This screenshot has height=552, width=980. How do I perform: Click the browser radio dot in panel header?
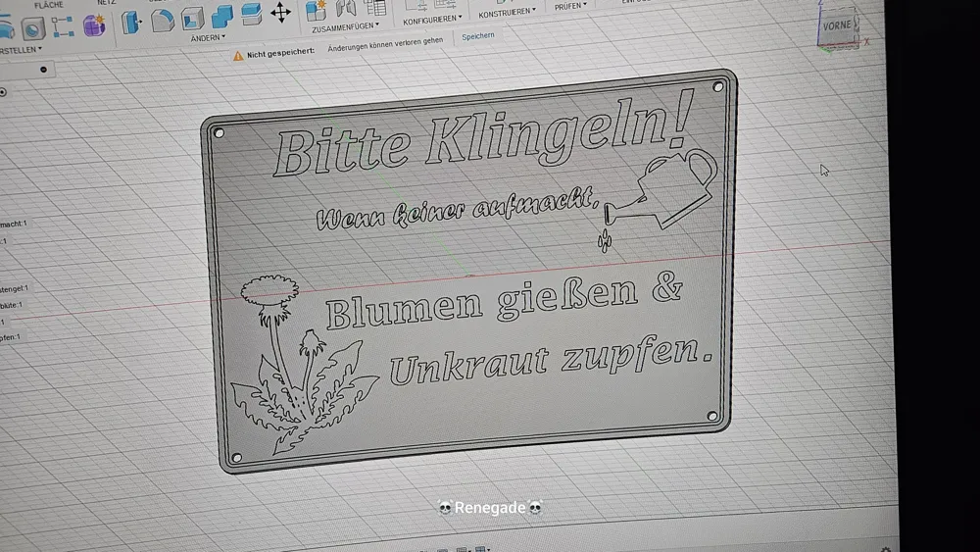coord(43,70)
